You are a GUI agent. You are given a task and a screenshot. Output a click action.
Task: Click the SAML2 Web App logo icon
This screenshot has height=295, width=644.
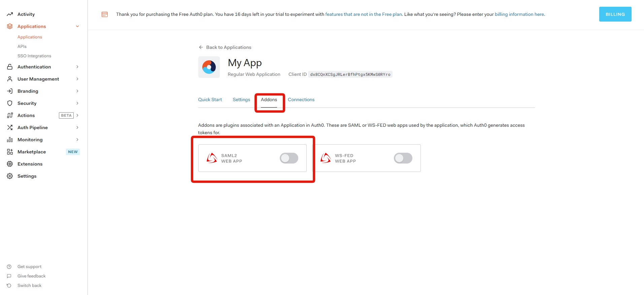pos(212,158)
